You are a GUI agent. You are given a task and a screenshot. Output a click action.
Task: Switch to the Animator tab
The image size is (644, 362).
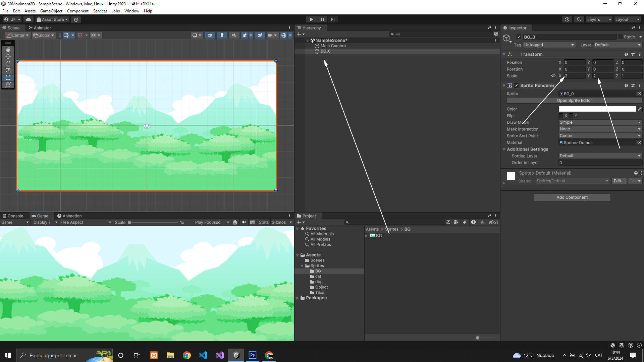(40, 28)
